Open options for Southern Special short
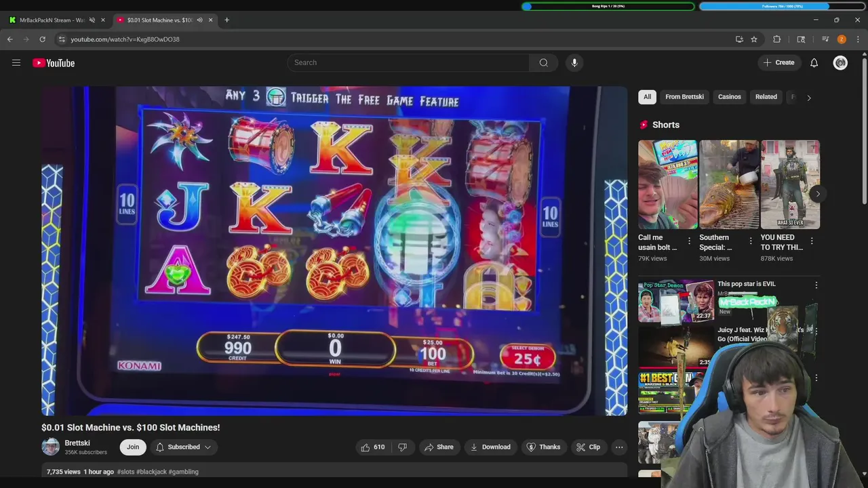This screenshot has height=488, width=868. point(751,241)
